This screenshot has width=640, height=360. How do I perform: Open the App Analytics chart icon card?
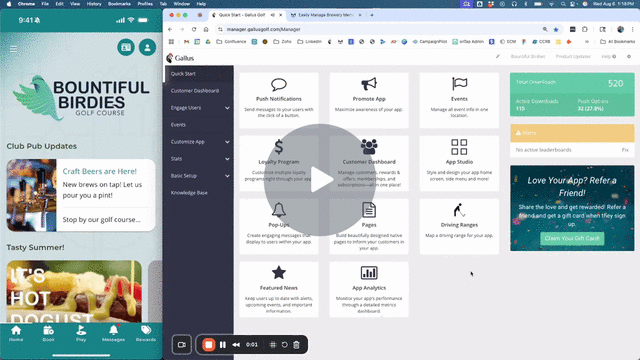(369, 289)
